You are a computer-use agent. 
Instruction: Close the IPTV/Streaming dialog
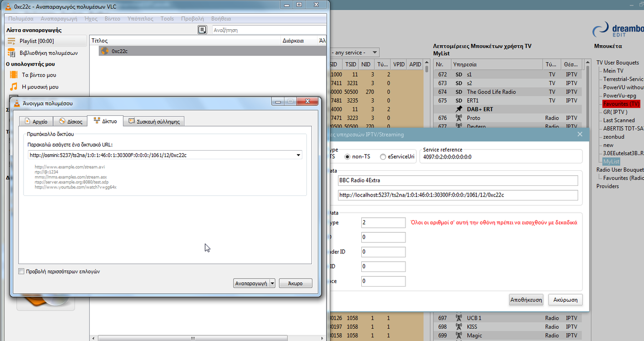[x=580, y=134]
